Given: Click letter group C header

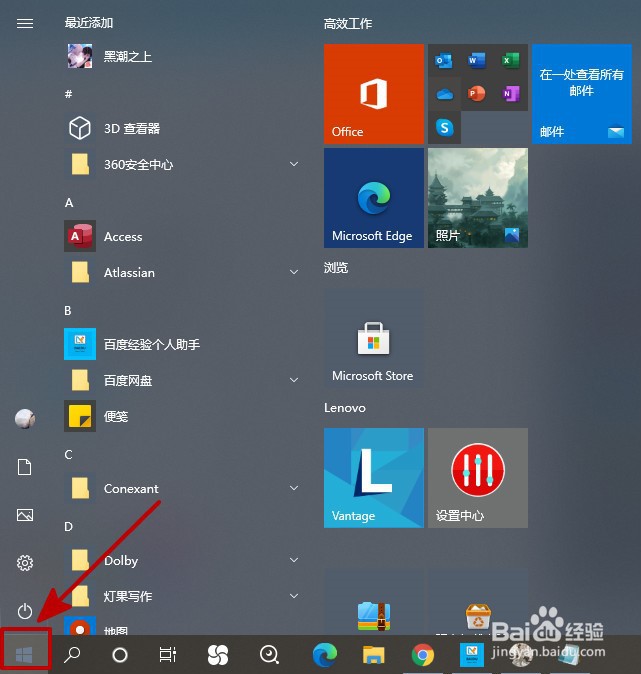Looking at the screenshot, I should [x=68, y=455].
